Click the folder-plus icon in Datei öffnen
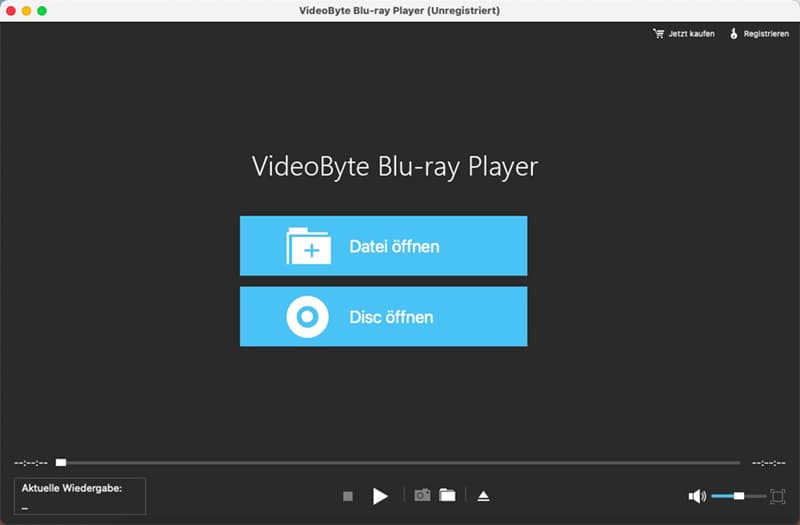Image resolution: width=800 pixels, height=525 pixels. pos(308,246)
